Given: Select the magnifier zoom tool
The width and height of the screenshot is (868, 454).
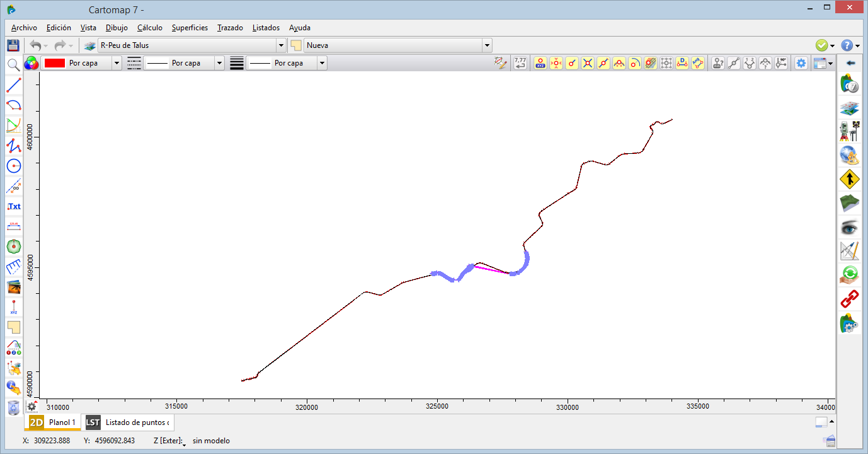Looking at the screenshot, I should tap(13, 64).
